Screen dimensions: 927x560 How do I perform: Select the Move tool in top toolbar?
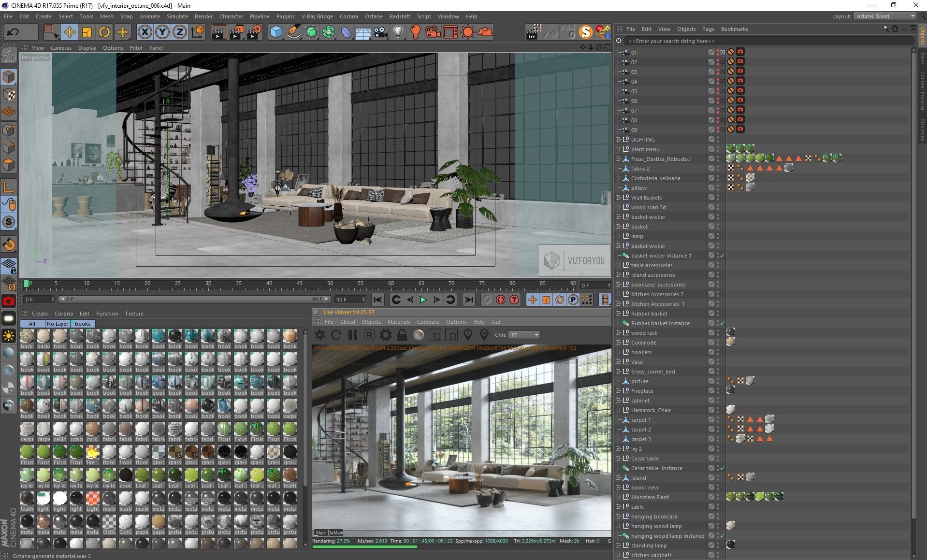pyautogui.click(x=69, y=32)
